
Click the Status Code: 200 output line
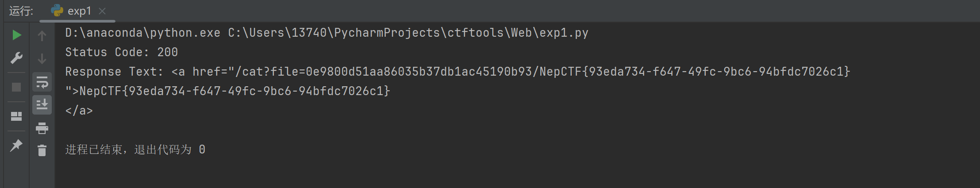tap(122, 52)
